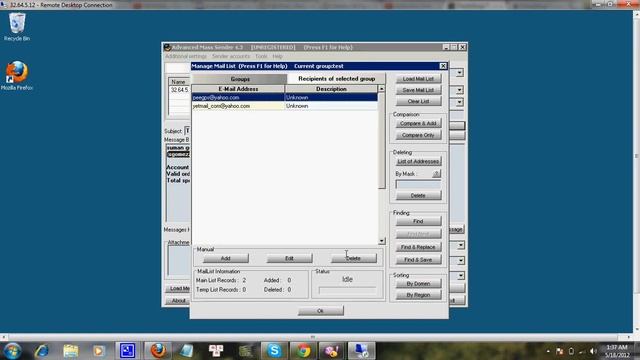Open Windows Explorer folder on taskbar
640x360 pixels.
[x=71, y=351]
